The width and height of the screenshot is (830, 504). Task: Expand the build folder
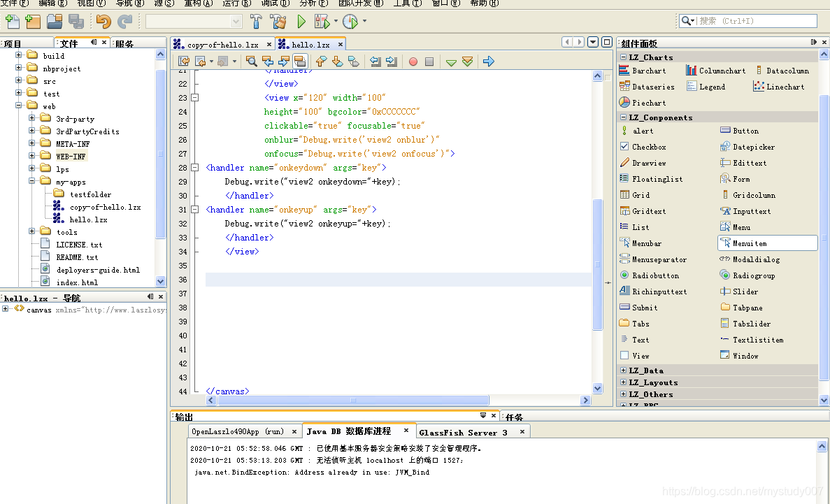click(x=18, y=55)
